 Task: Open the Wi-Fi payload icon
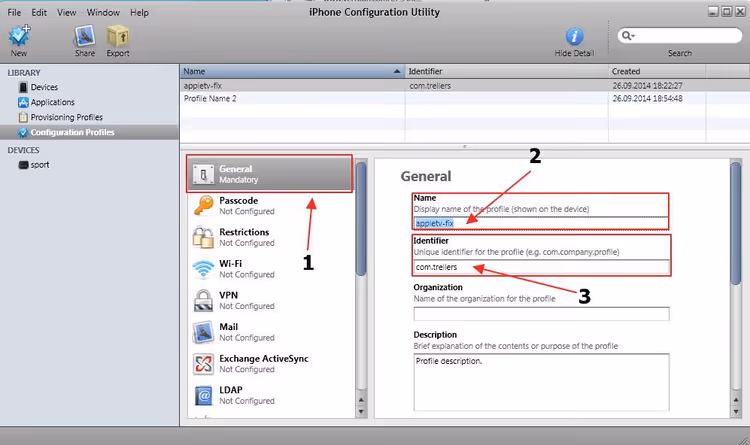[203, 269]
